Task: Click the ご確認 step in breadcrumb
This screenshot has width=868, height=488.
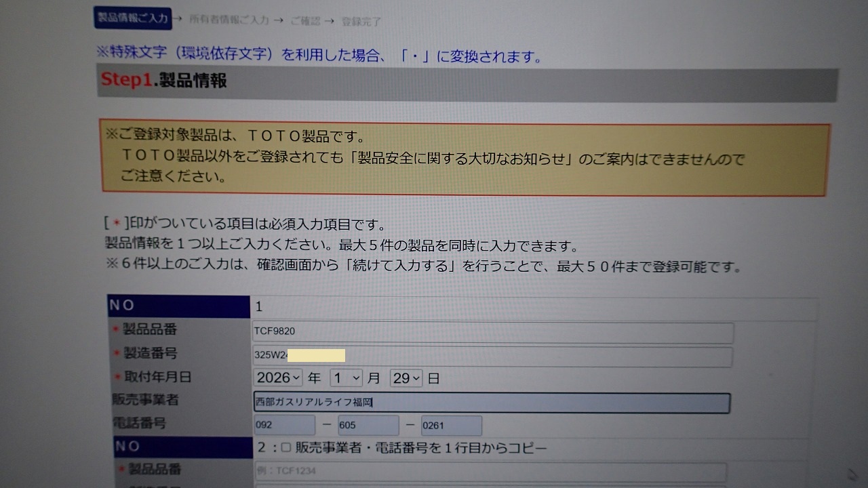Action: click(x=304, y=20)
